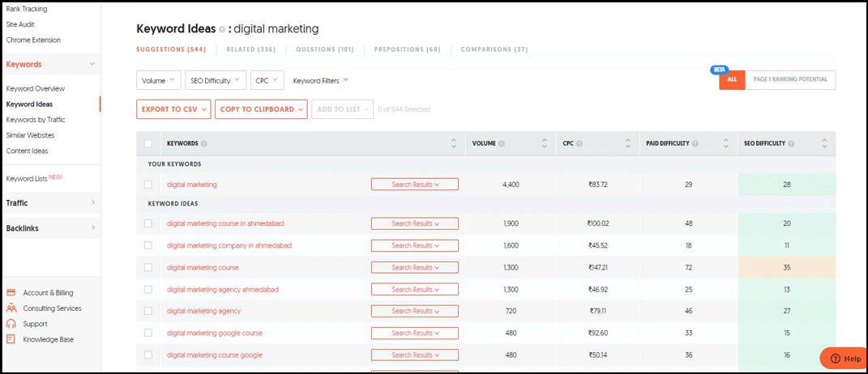The image size is (868, 374).
Task: Open Search Results for digital marketing agency
Action: tap(414, 311)
